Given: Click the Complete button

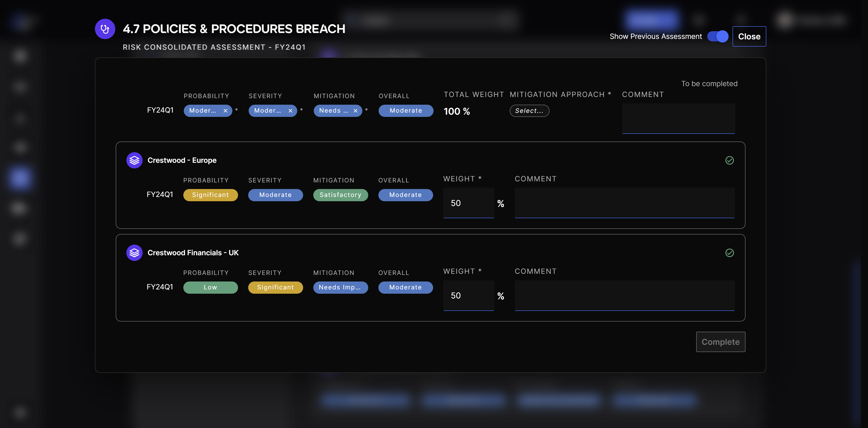Looking at the screenshot, I should [x=720, y=342].
